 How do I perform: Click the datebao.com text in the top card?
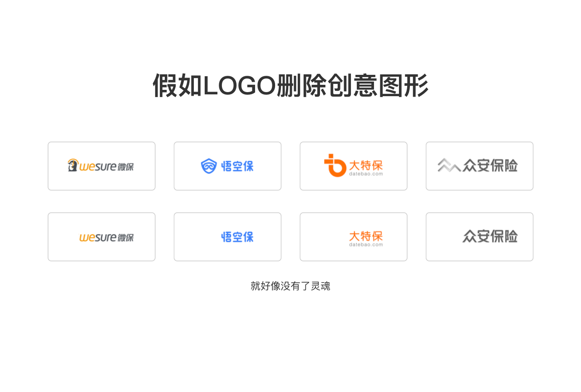coord(366,174)
